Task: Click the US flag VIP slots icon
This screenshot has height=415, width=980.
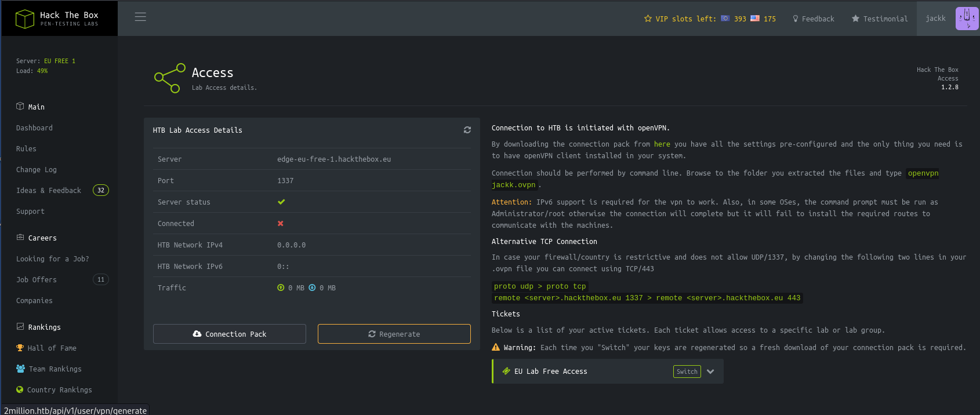Action: 755,19
